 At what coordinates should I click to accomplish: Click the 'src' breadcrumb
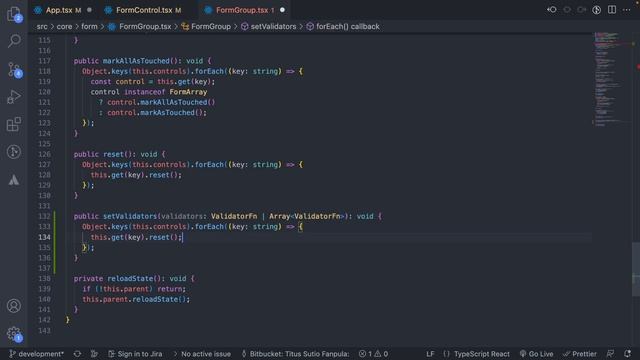pyautogui.click(x=42, y=27)
